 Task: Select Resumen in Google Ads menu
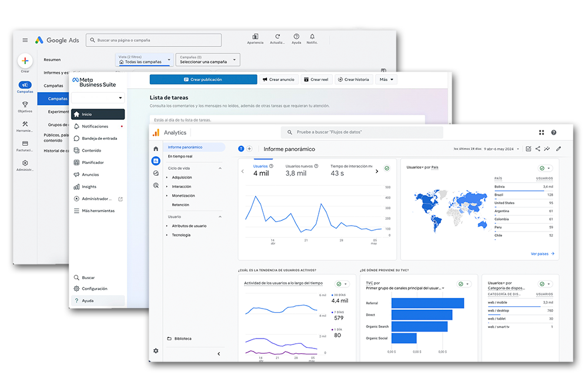point(52,59)
